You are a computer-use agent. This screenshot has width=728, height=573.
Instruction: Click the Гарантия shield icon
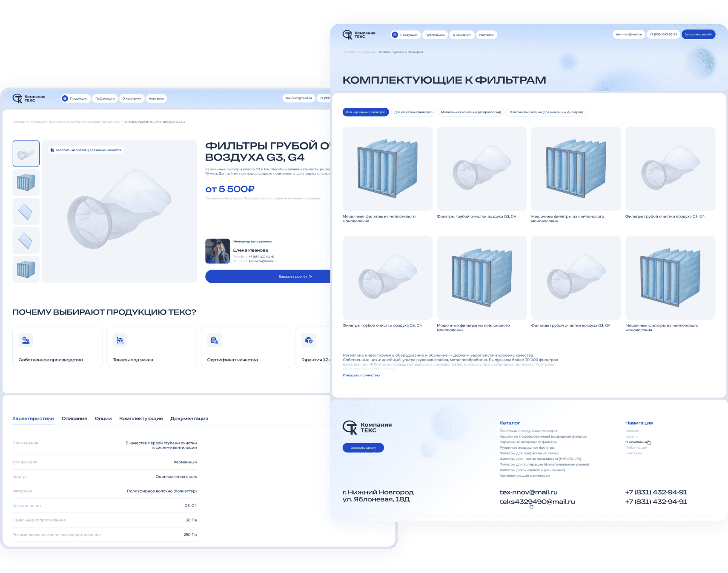[309, 340]
